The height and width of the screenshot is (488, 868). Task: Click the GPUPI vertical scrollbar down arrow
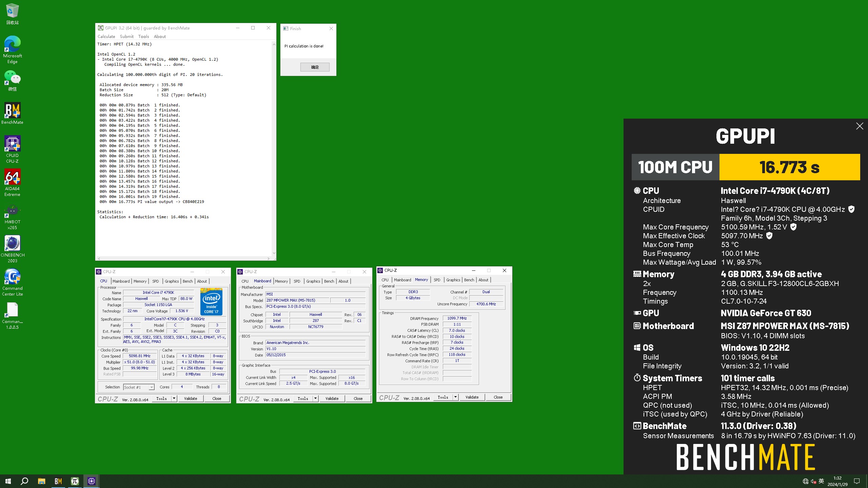point(274,253)
